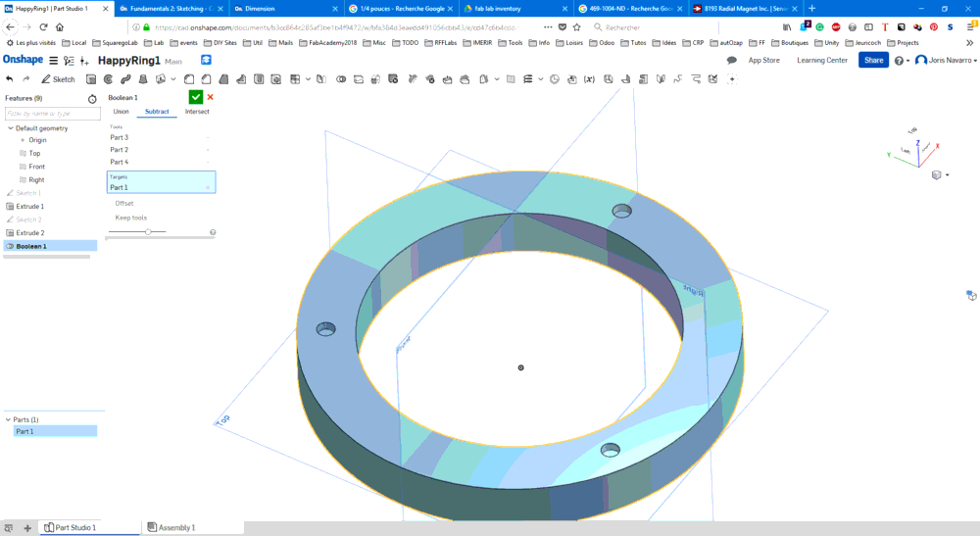The width and height of the screenshot is (980, 536).
Task: Select the Shell tool icon
Action: click(x=259, y=79)
